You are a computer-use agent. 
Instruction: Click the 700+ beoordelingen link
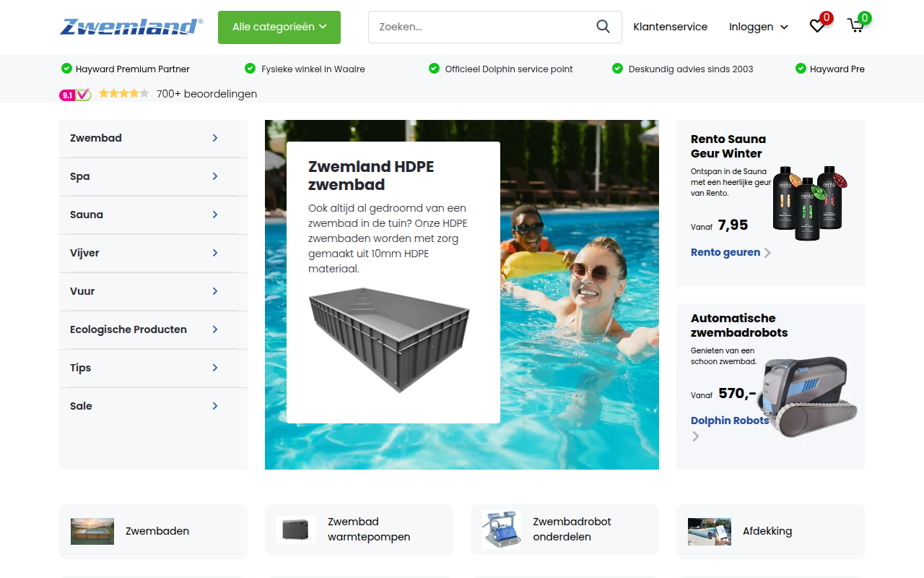[206, 94]
